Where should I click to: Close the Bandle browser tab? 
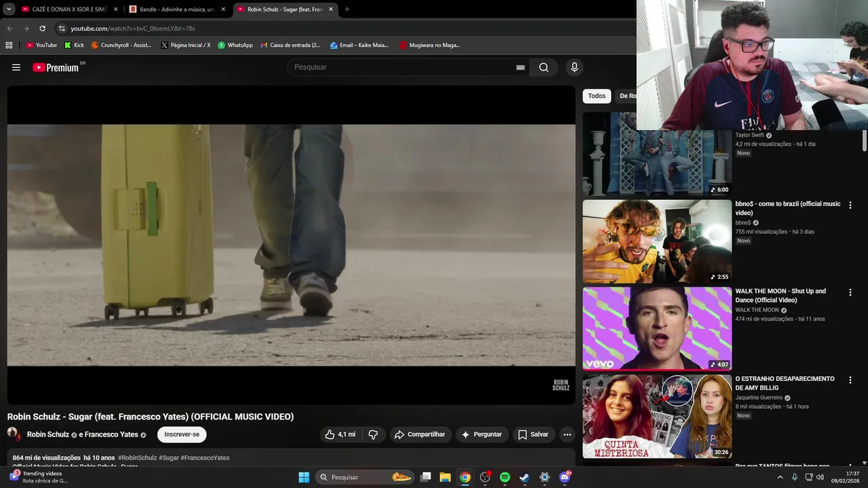tap(223, 9)
